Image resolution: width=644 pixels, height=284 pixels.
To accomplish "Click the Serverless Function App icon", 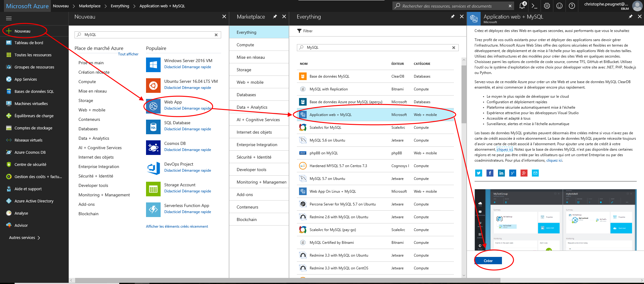I will coord(153,210).
